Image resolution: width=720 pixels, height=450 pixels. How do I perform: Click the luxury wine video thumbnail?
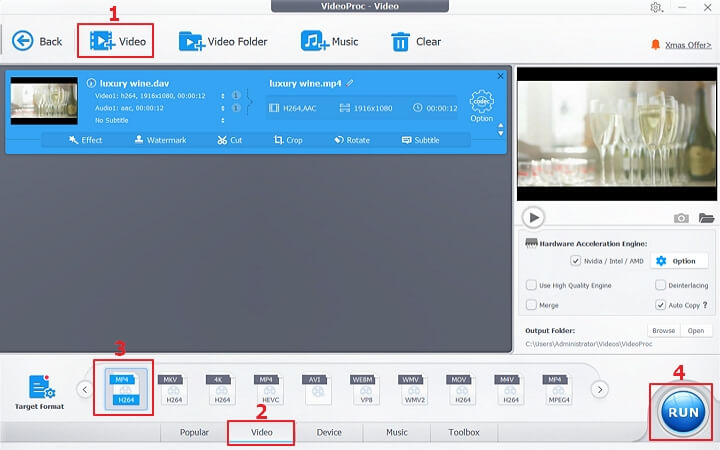(x=44, y=101)
